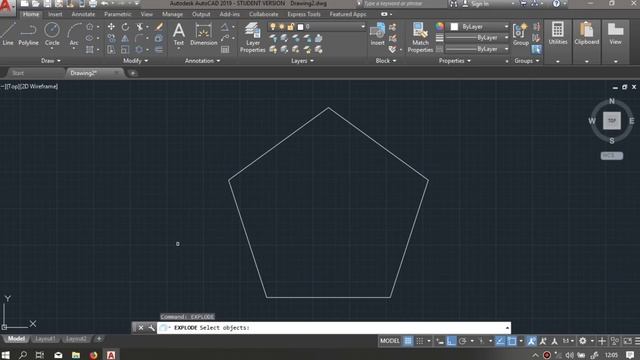Toggle annotation visibility in status bar

531,341
